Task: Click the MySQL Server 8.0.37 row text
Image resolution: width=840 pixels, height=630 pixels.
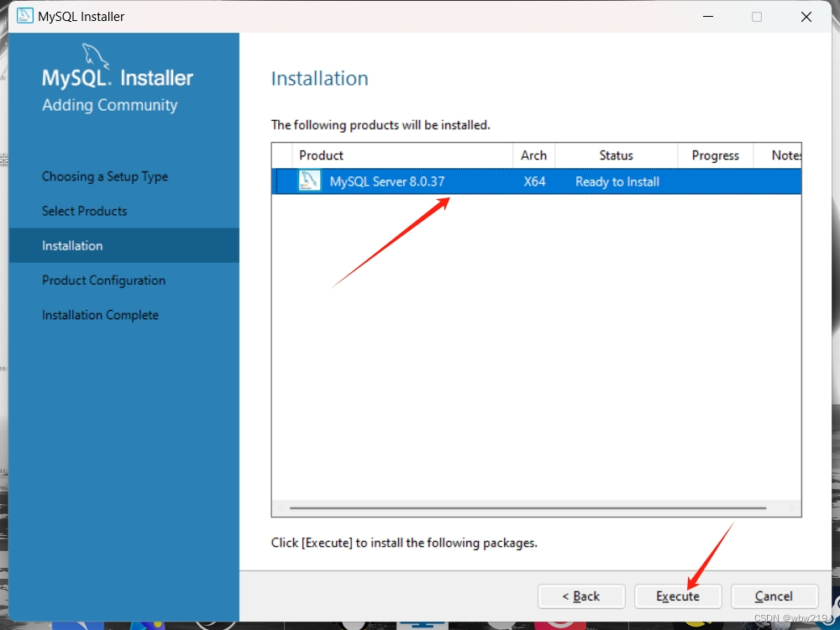Action: click(386, 181)
